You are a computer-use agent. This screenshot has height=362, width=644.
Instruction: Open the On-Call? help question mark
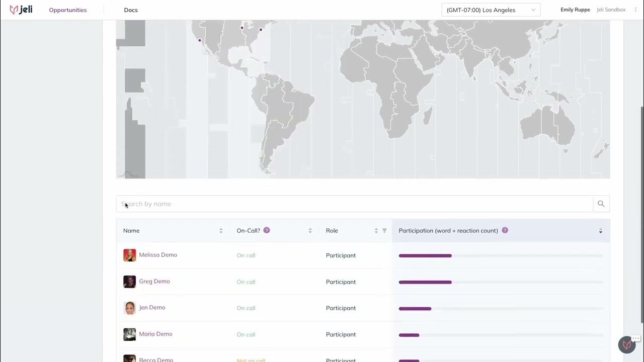267,230
